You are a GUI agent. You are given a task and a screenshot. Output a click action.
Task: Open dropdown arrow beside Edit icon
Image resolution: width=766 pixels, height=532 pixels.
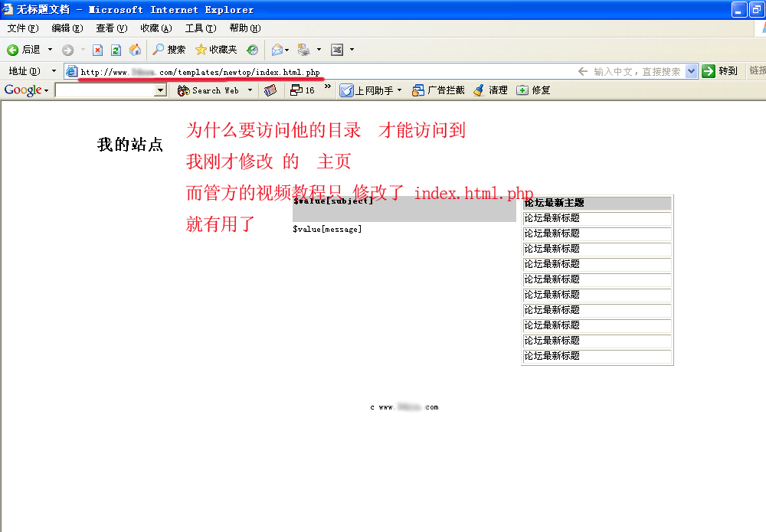click(352, 50)
